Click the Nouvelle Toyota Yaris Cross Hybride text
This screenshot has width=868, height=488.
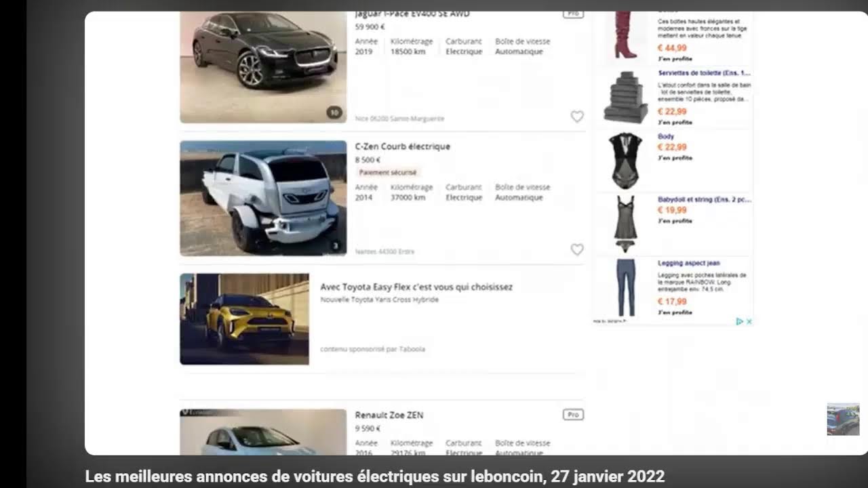[x=379, y=300]
